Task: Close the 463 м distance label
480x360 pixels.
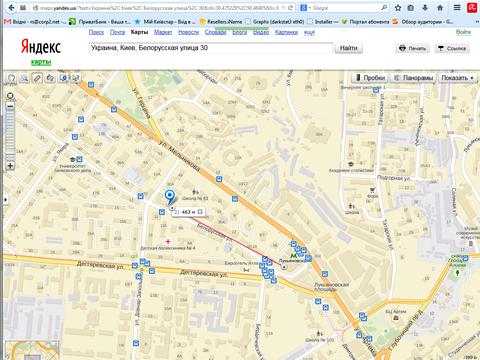Action: point(200,212)
